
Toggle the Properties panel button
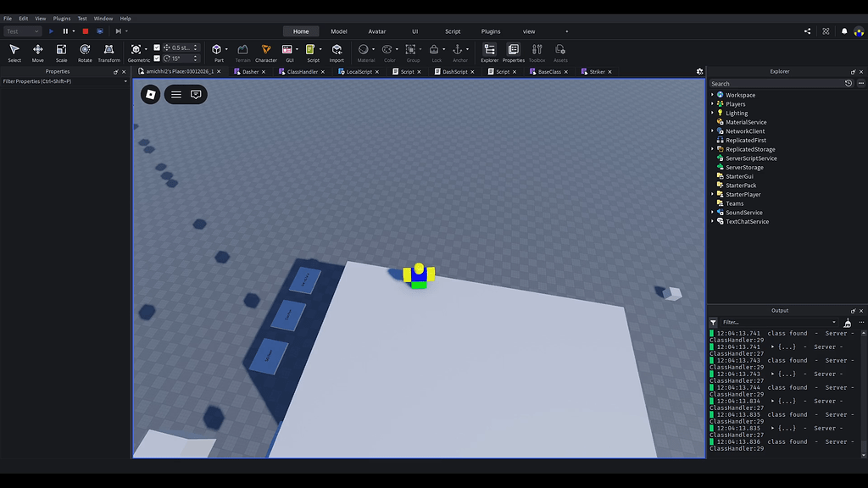point(513,53)
